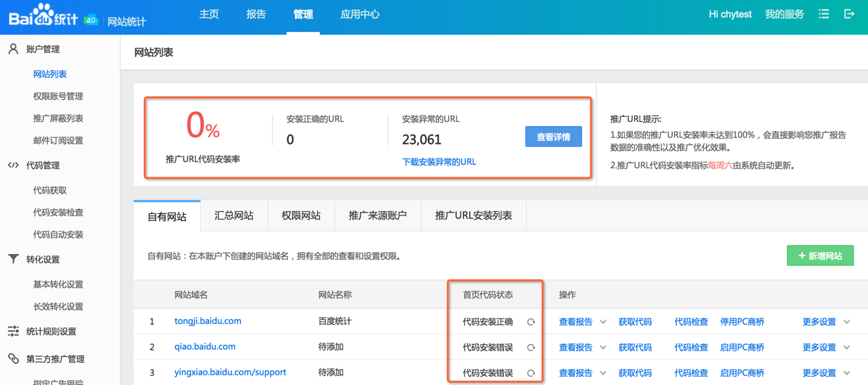868x385 pixels.
Task: Refresh code status for tongji.baidu.com
Action: 531,322
